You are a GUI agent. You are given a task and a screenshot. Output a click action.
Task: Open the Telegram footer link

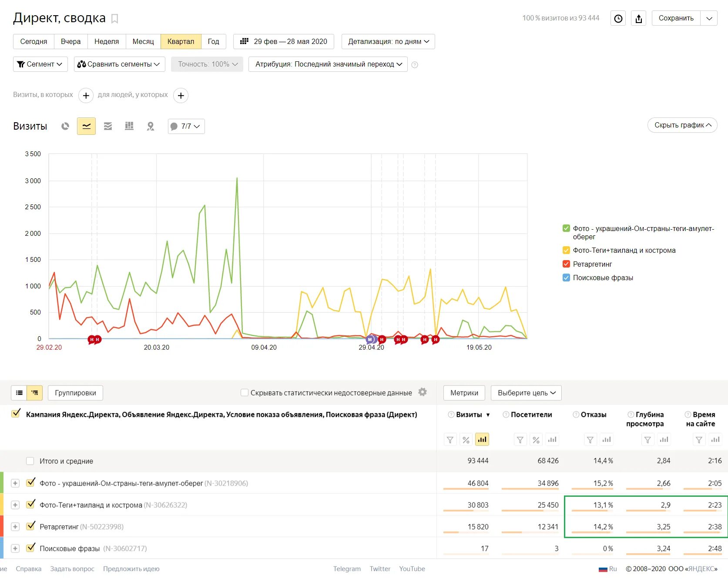347,569
